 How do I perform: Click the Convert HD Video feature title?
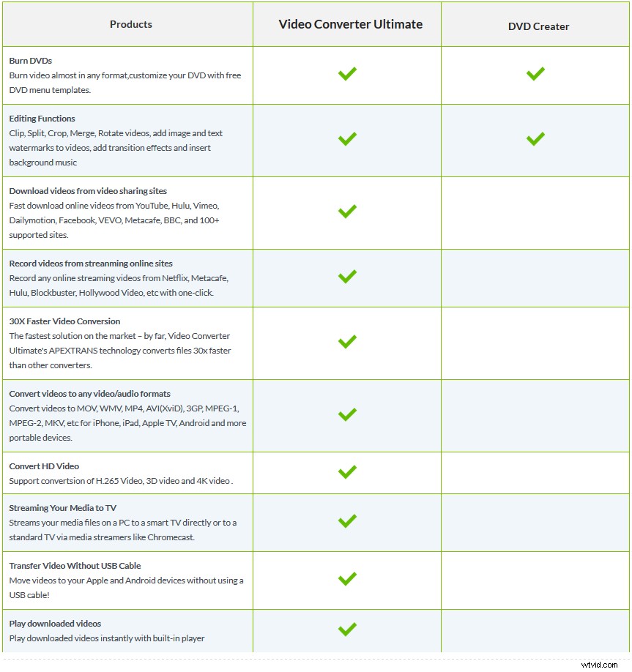pos(44,466)
